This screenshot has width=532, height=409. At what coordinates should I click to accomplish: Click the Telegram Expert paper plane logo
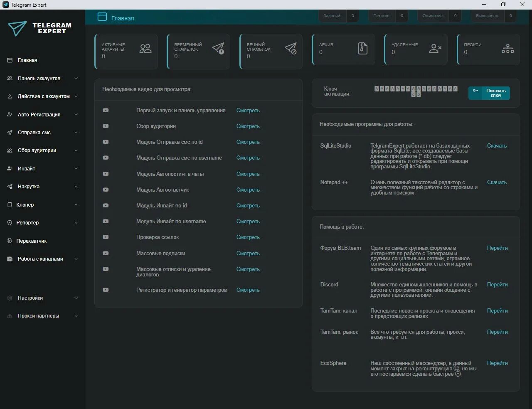[17, 28]
